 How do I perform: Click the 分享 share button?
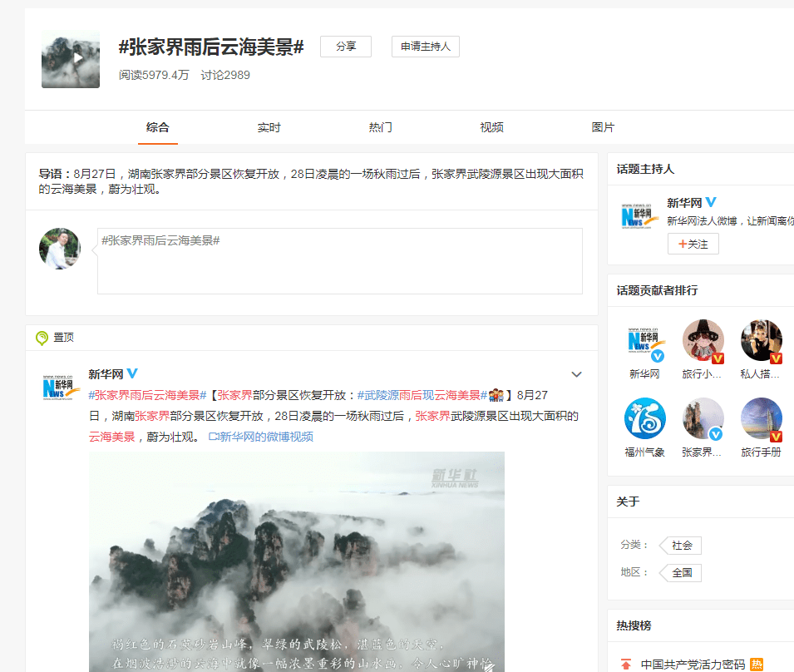pos(345,47)
